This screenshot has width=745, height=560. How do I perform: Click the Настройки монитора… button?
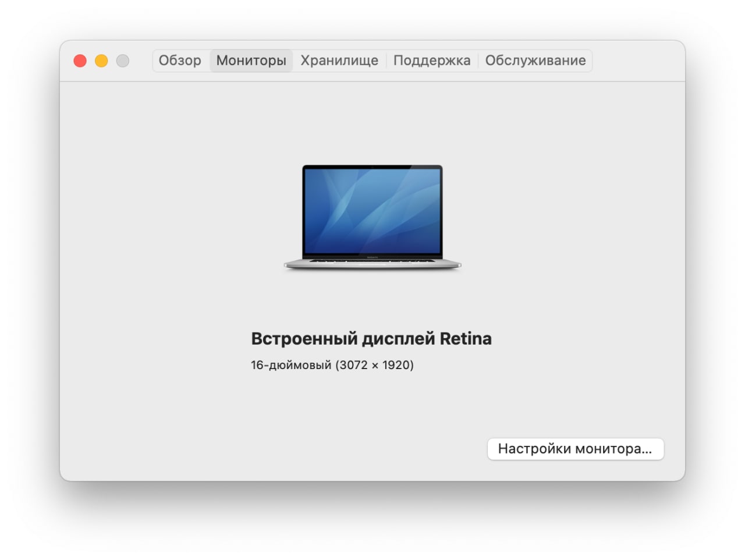[x=575, y=449]
